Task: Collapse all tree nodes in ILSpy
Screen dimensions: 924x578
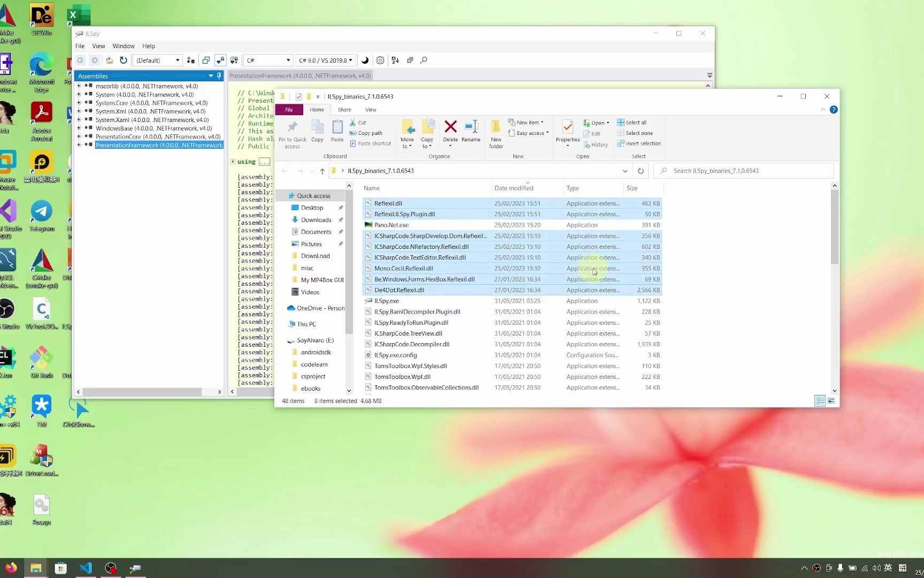Action: pos(410,60)
